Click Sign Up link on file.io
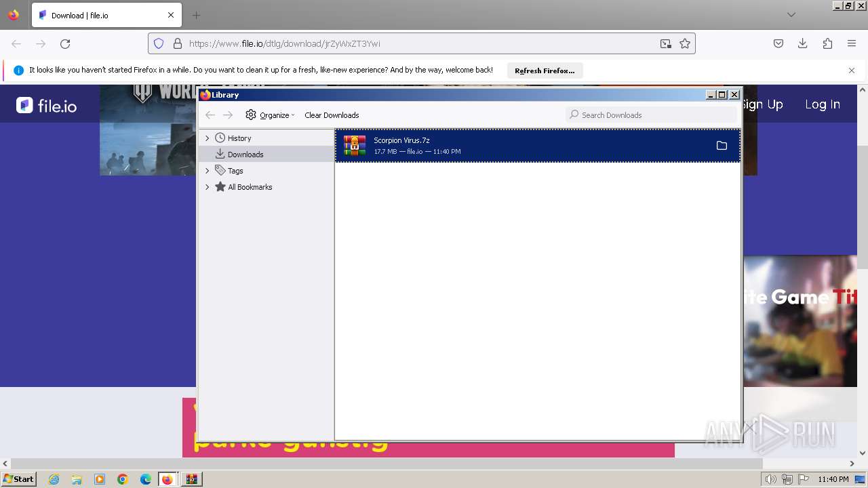Image resolution: width=868 pixels, height=488 pixels. tap(763, 104)
